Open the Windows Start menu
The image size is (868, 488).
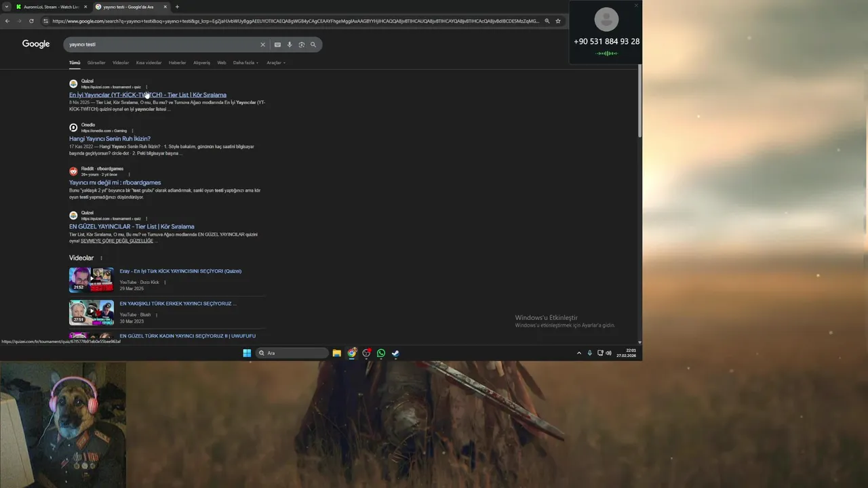(247, 353)
